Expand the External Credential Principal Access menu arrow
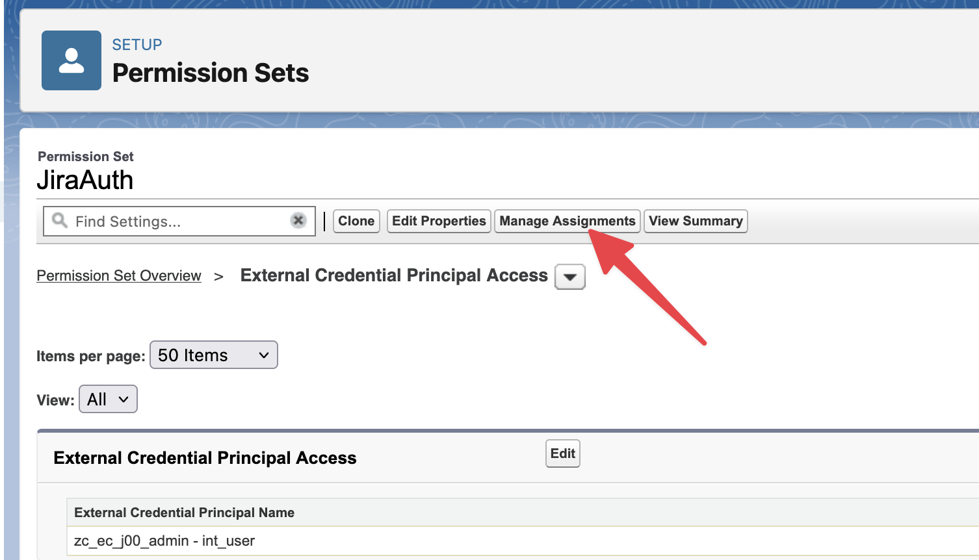This screenshot has height=560, width=979. point(570,277)
